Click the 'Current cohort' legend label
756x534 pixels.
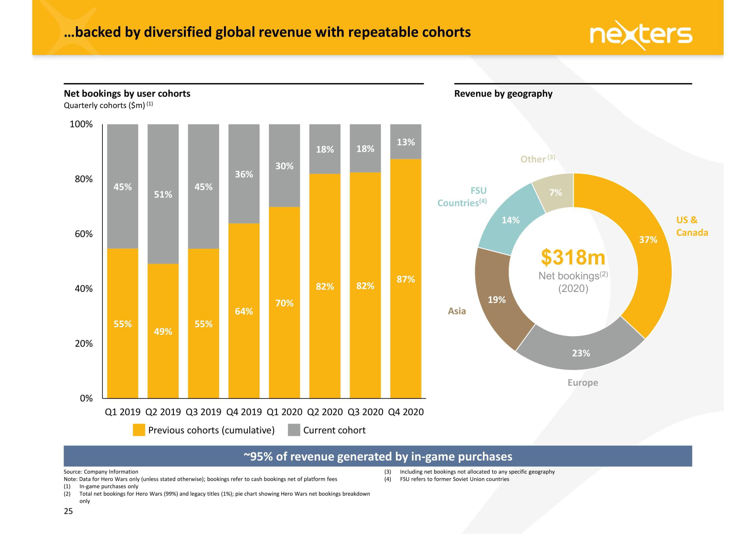point(334,430)
